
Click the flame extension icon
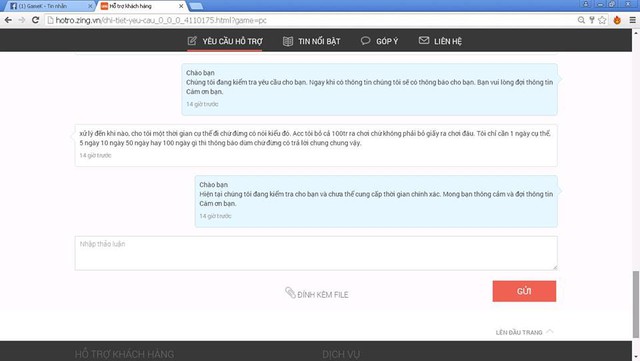click(617, 20)
